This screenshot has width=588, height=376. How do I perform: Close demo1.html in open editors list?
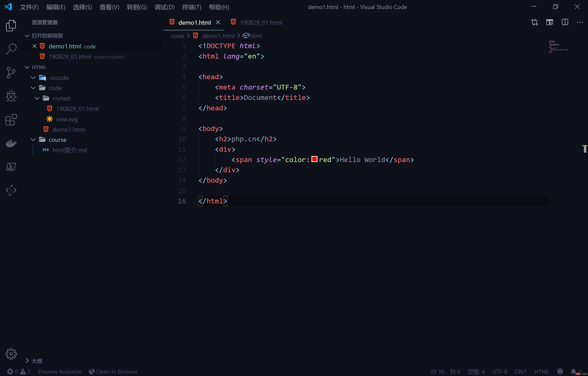tap(34, 46)
